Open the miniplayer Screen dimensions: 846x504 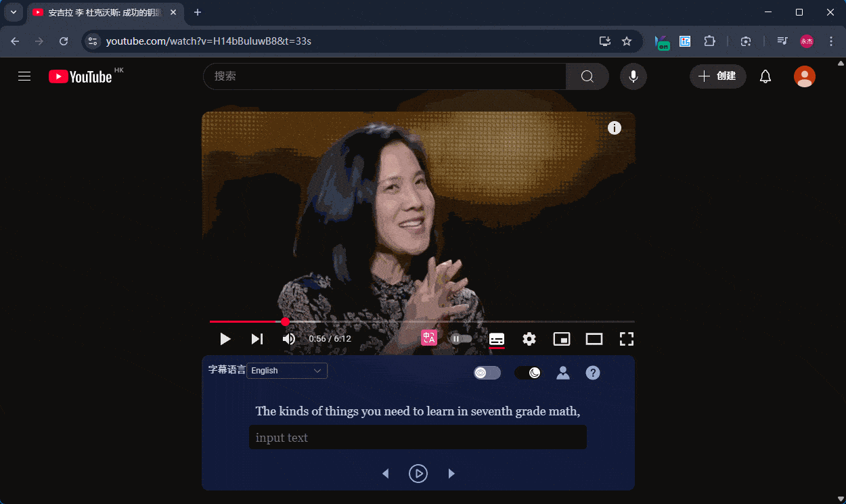pos(562,339)
